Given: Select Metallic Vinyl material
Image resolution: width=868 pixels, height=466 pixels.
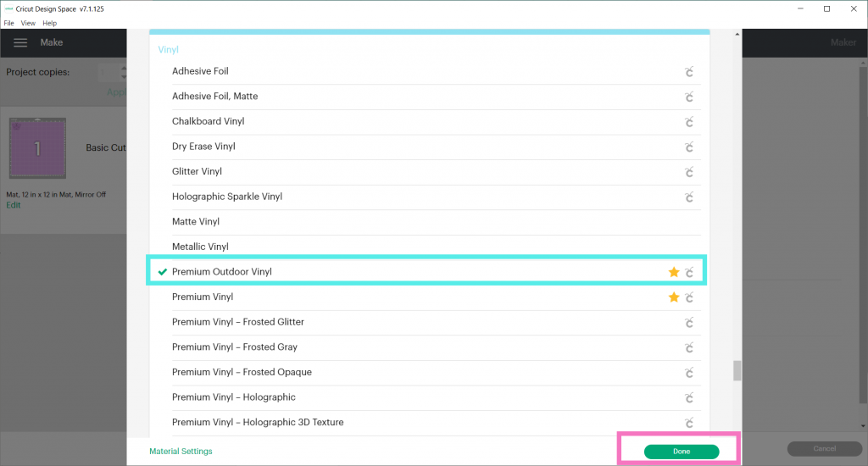Looking at the screenshot, I should [x=200, y=247].
